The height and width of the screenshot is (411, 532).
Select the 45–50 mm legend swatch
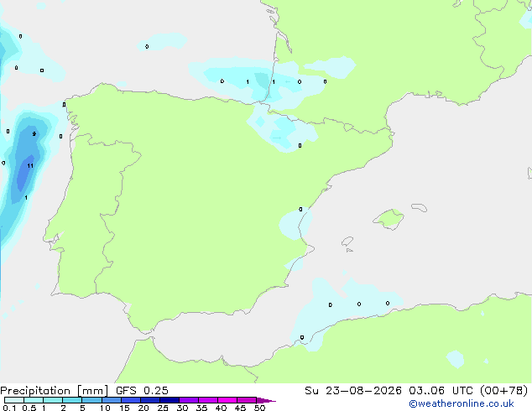(x=247, y=400)
